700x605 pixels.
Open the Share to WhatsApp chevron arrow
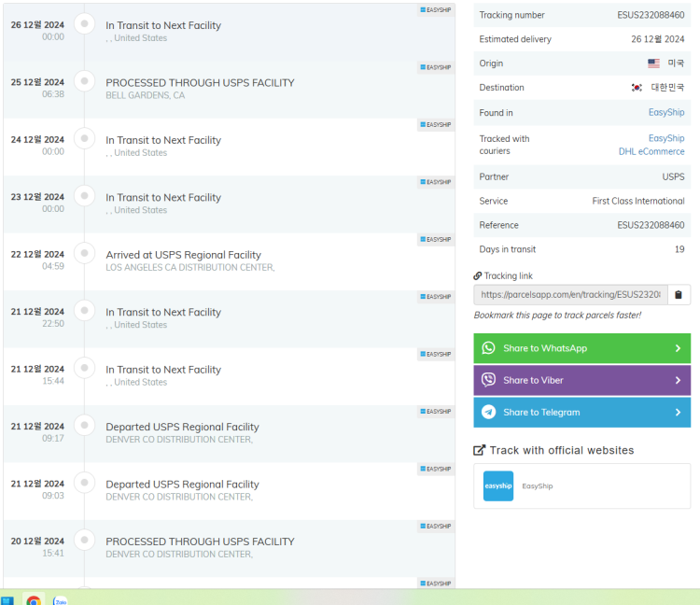point(678,348)
